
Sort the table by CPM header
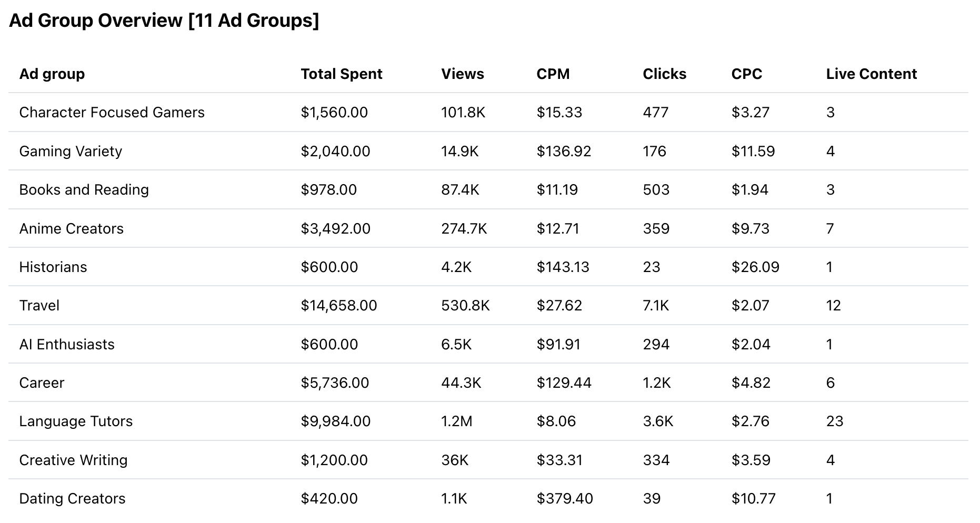pos(553,74)
